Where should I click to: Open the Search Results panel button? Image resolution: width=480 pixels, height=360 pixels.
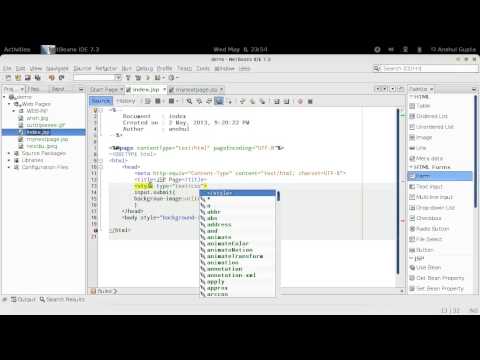click(62, 299)
